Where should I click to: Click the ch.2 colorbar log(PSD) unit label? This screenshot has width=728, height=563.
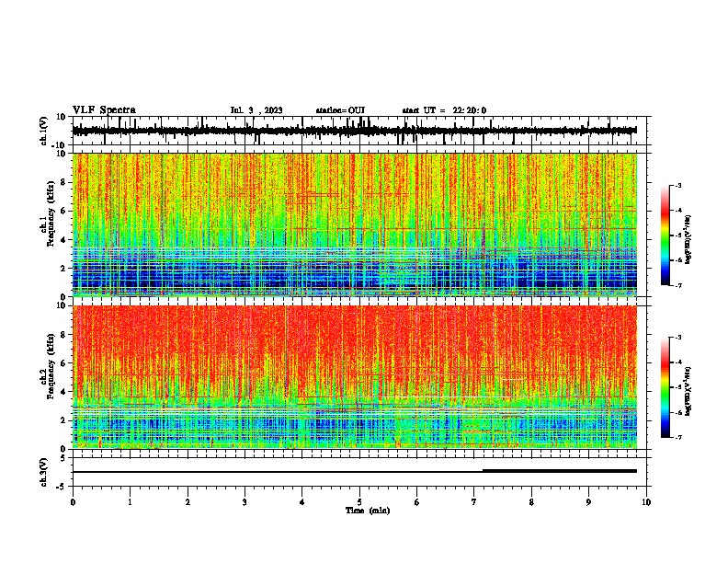(688, 392)
